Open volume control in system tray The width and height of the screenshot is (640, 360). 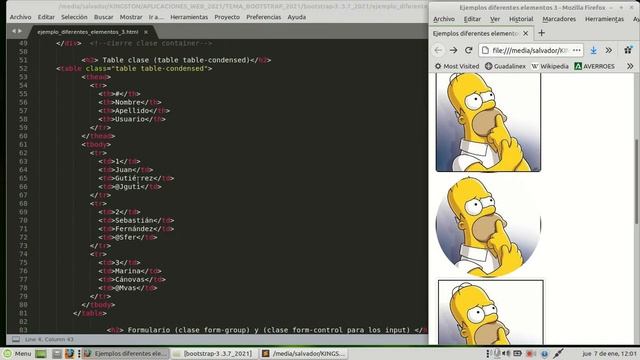[x=507, y=353]
